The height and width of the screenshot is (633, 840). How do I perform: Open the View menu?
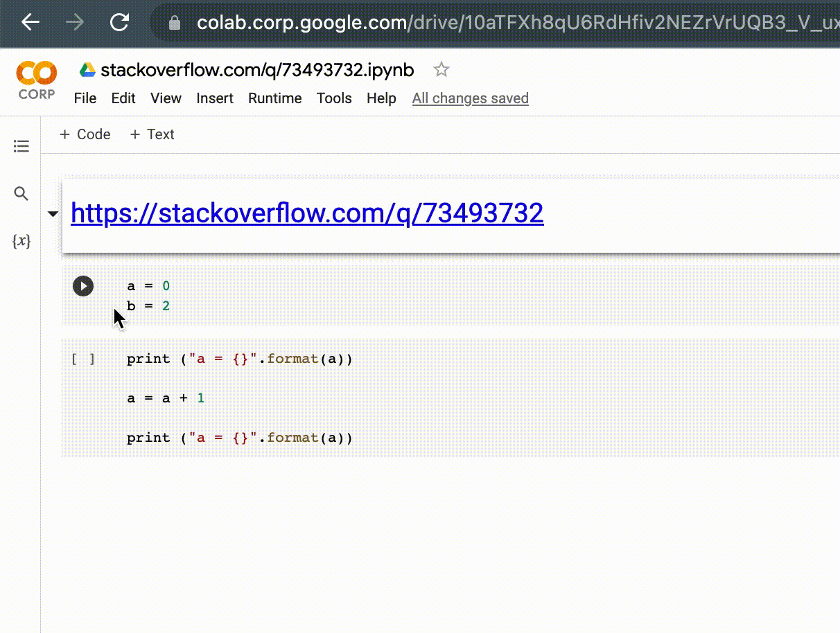[x=166, y=98]
